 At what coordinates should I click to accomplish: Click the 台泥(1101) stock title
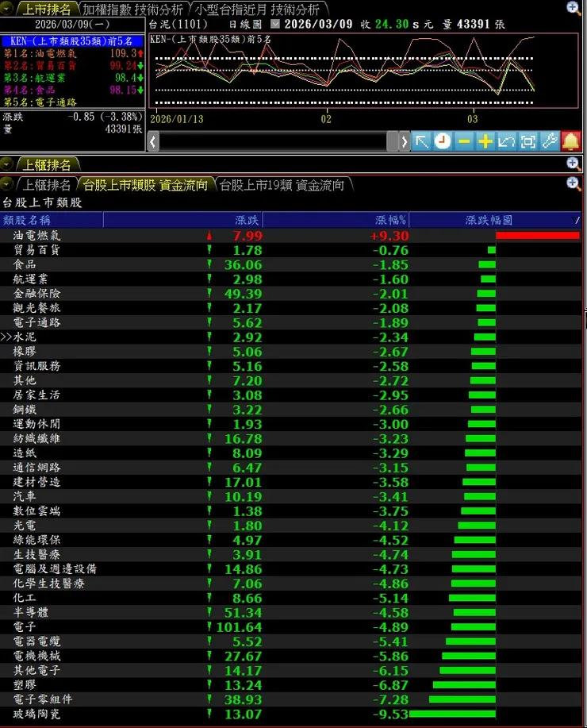pos(178,24)
